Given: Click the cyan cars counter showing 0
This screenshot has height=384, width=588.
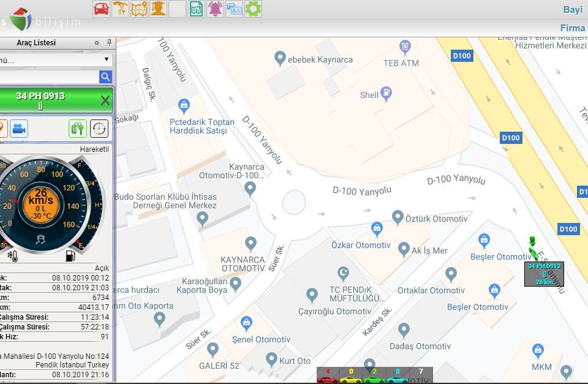Looking at the screenshot, I should pos(398,375).
